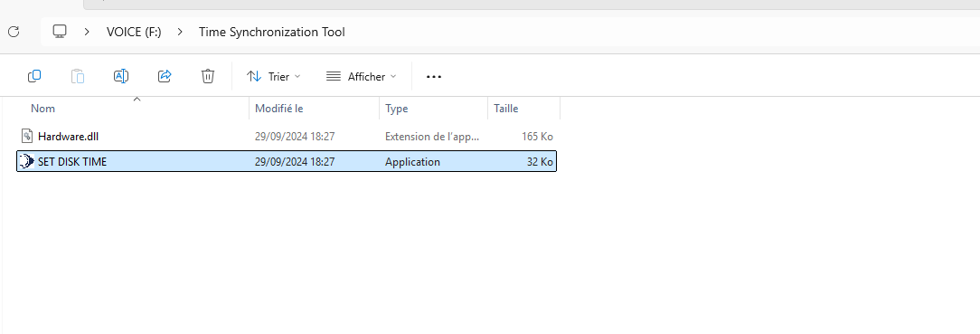Image resolution: width=980 pixels, height=334 pixels.
Task: Open the Trier sort dropdown
Action: pyautogui.click(x=274, y=76)
